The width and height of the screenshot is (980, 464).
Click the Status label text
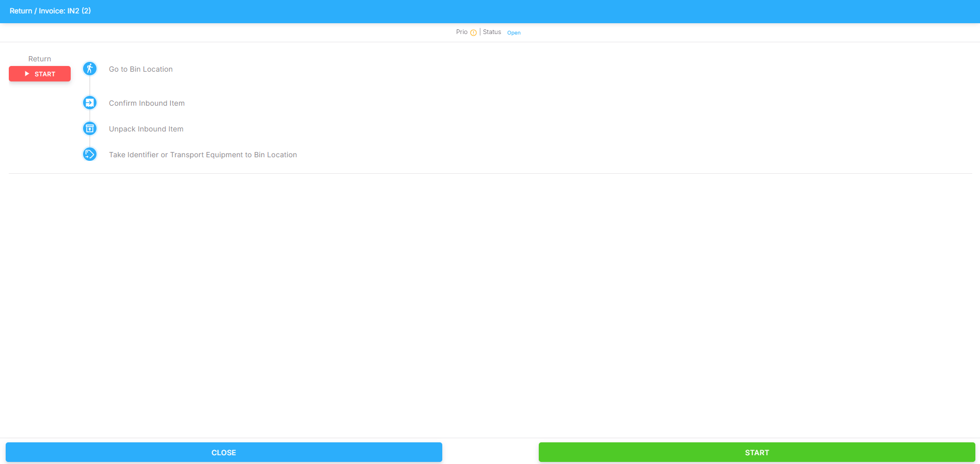point(492,32)
